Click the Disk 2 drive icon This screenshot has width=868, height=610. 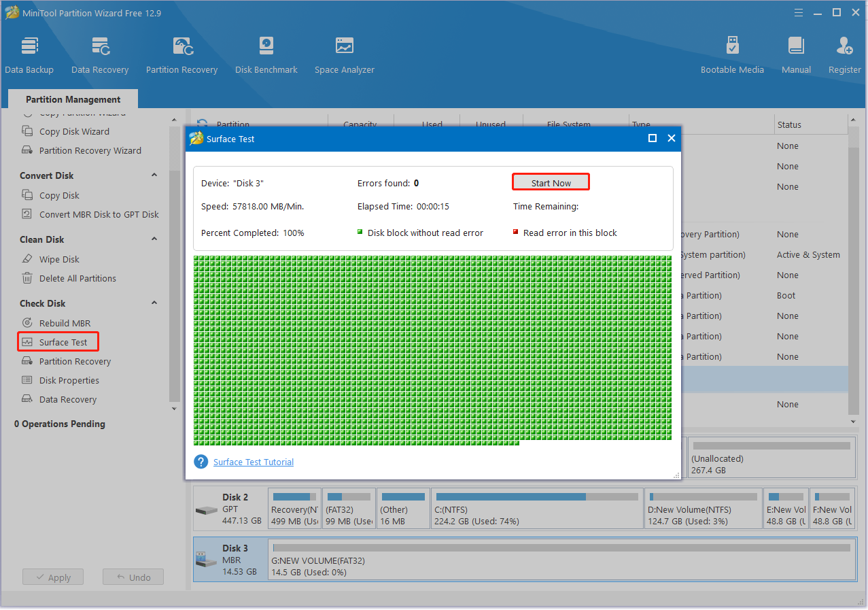[207, 510]
